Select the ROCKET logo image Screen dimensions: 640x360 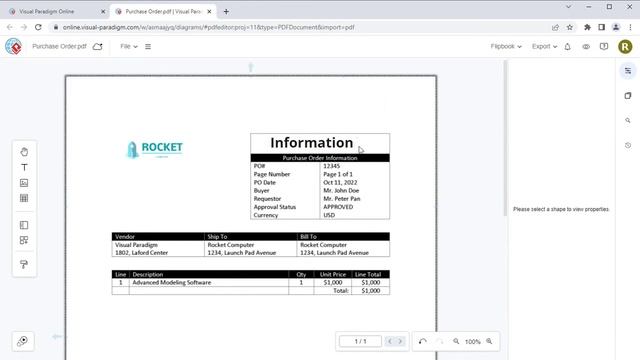click(155, 149)
